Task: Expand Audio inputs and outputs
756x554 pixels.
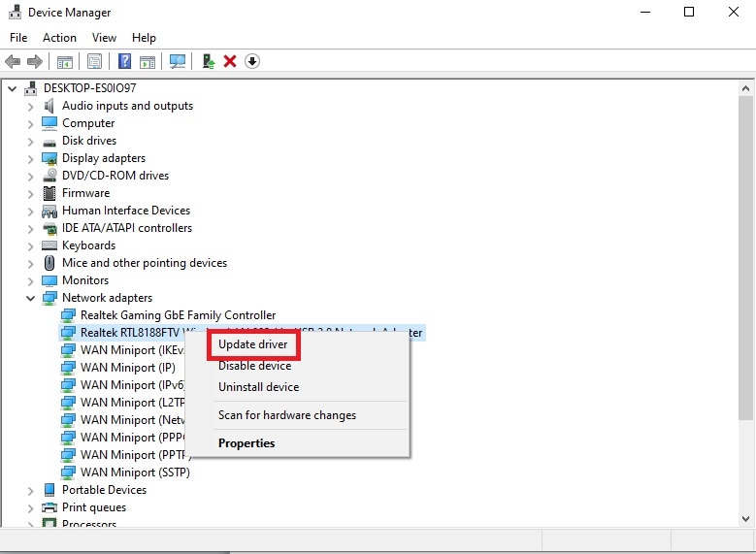Action: [x=31, y=107]
